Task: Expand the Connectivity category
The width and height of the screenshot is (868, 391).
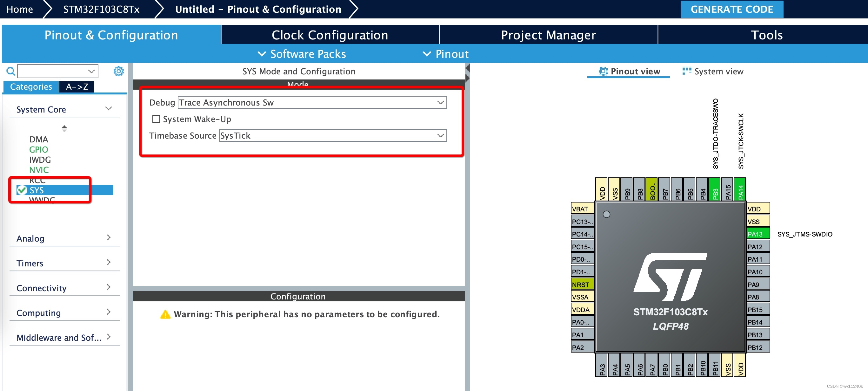Action: (64, 288)
